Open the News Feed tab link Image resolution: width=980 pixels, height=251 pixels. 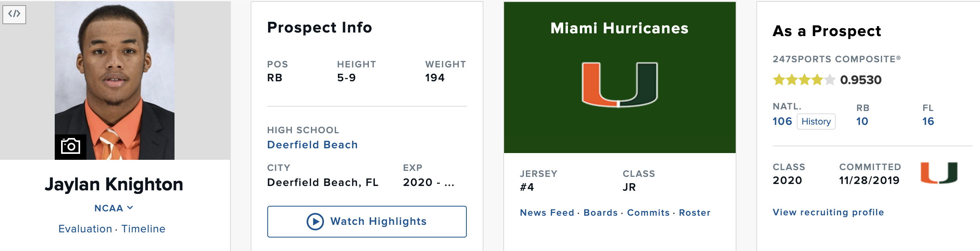point(547,213)
